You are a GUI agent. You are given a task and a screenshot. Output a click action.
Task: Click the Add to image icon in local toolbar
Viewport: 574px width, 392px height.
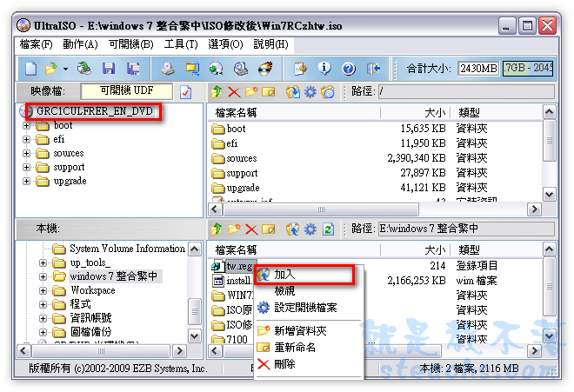(x=292, y=229)
